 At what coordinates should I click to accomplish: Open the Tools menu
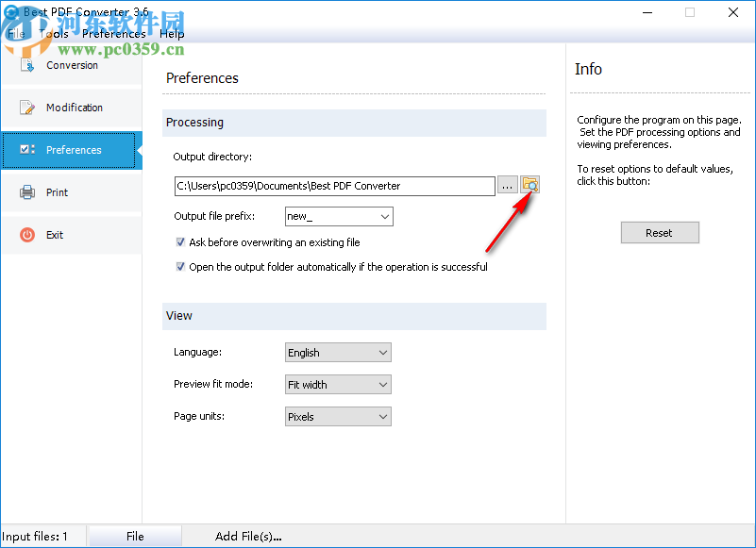(x=54, y=33)
